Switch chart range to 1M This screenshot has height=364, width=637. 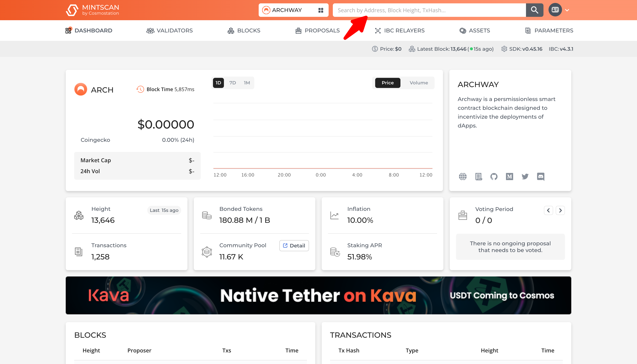click(x=247, y=83)
